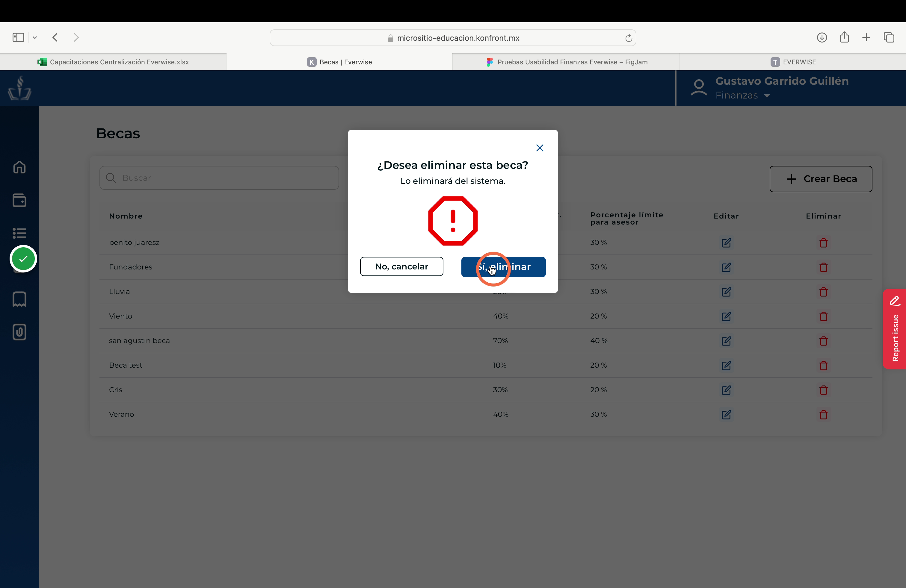906x588 pixels.
Task: Delete the 'san agustin beca' trash icon
Action: pos(823,341)
